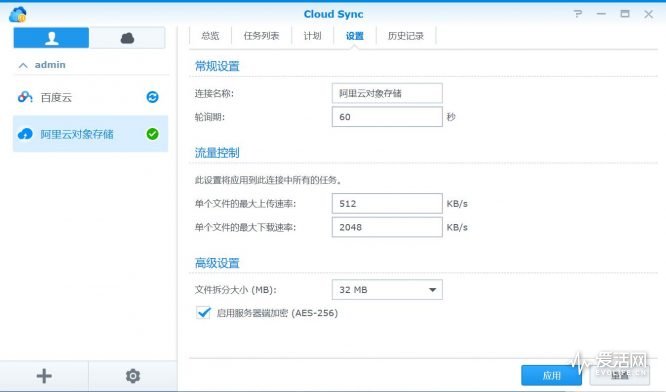The height and width of the screenshot is (392, 666).
Task: Click the 高级设置 section heading
Action: [x=217, y=263]
